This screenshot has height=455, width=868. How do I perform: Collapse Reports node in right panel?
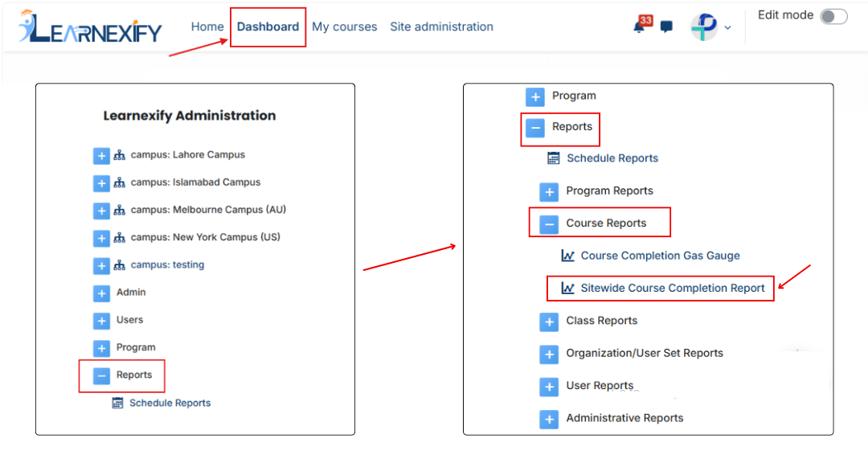[x=534, y=128]
